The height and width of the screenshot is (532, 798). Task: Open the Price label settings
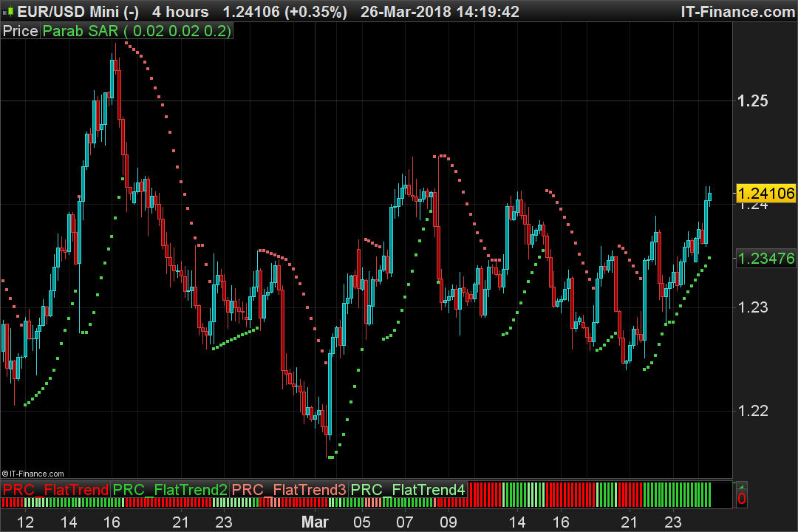click(x=21, y=31)
